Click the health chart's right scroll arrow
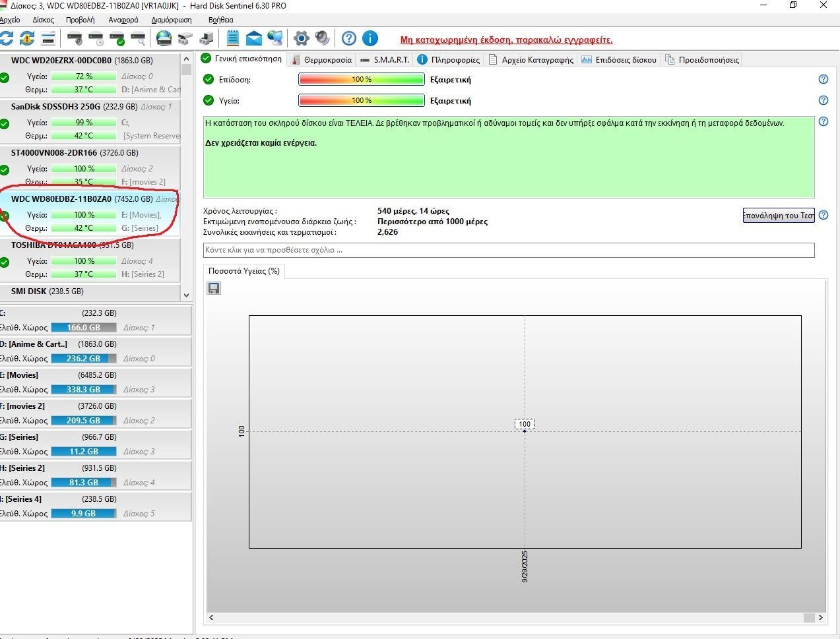The height and width of the screenshot is (639, 840). pyautogui.click(x=820, y=618)
